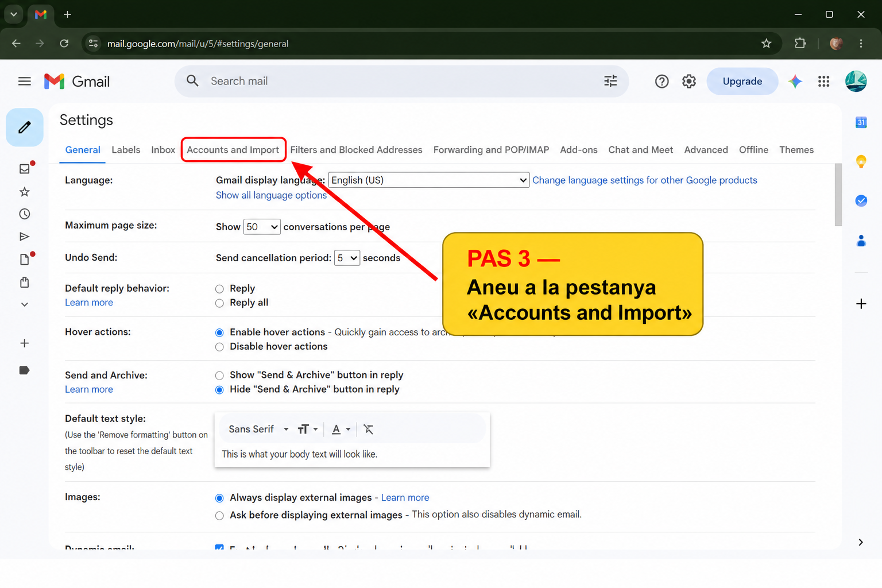
Task: Open the Settings gear icon
Action: pos(689,82)
